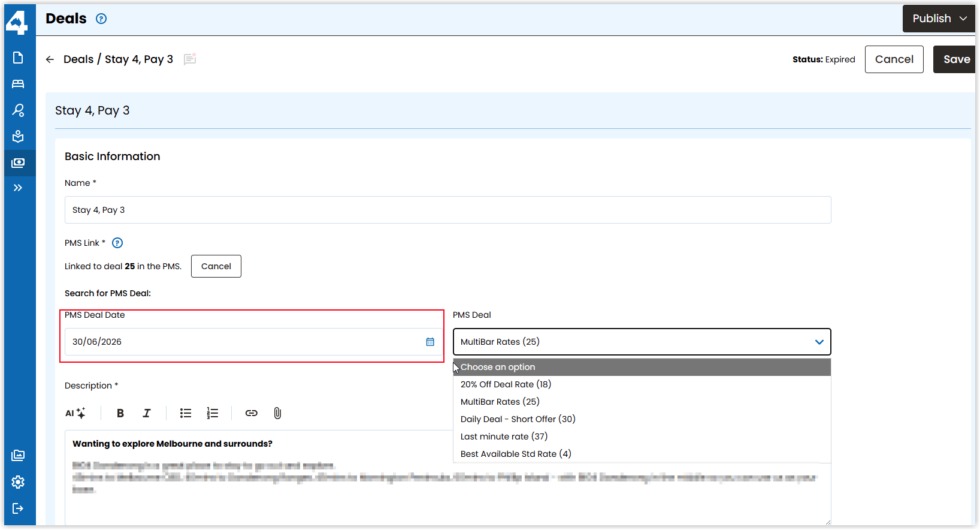Screen dimensions: 980x530
Task: Select 'Choose an option' in the list
Action: (x=642, y=367)
